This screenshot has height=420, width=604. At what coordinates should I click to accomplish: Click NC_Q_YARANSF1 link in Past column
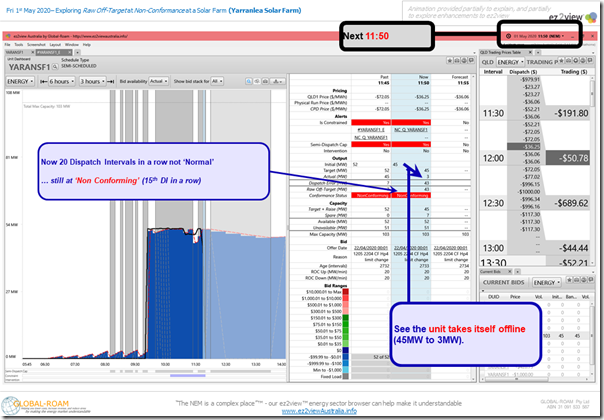point(371,137)
